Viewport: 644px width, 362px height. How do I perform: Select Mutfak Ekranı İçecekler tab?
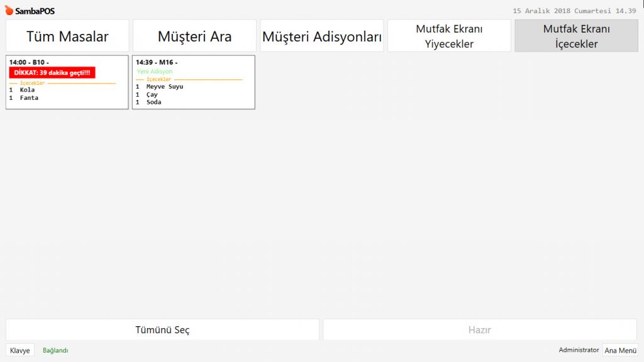[576, 36]
